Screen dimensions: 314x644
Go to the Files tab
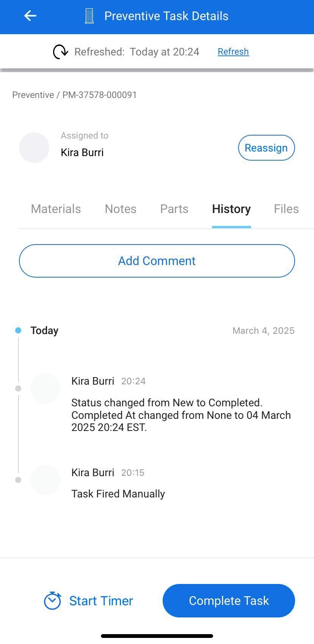(x=286, y=209)
